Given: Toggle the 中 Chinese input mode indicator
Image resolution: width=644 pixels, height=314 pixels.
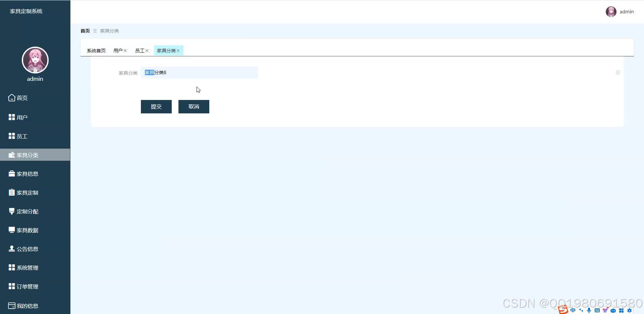Looking at the screenshot, I should [573, 310].
